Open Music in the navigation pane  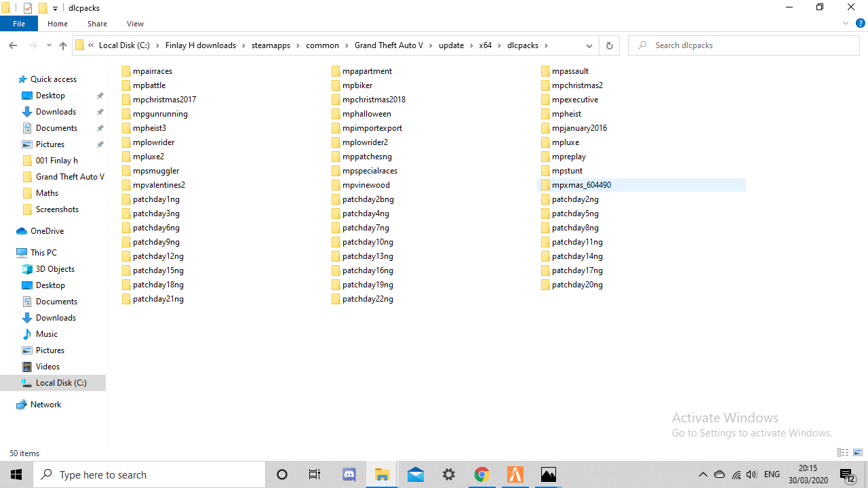pyautogui.click(x=46, y=334)
